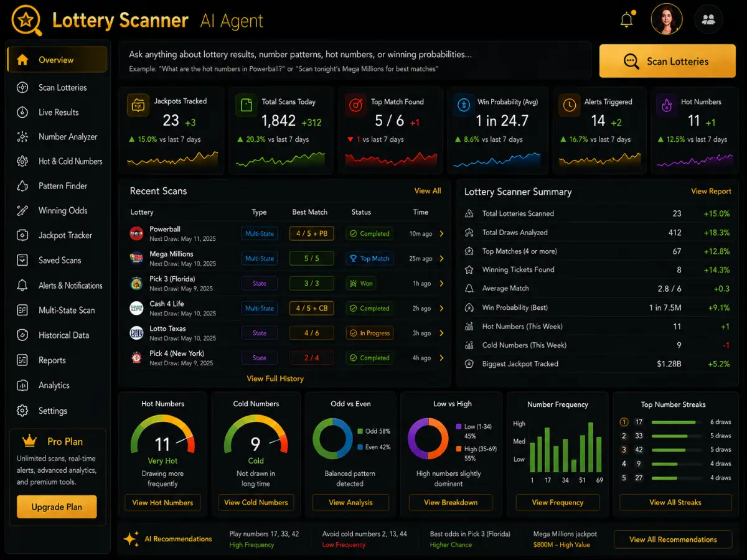Click the Powerball lottery logo
This screenshot has width=747, height=560.
pos(136,233)
